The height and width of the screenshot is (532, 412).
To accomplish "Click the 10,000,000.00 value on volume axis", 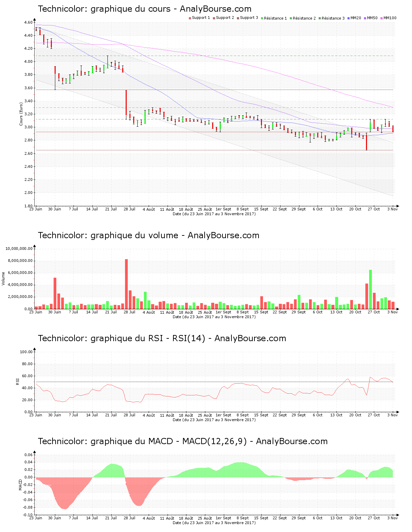I will pos(19,248).
